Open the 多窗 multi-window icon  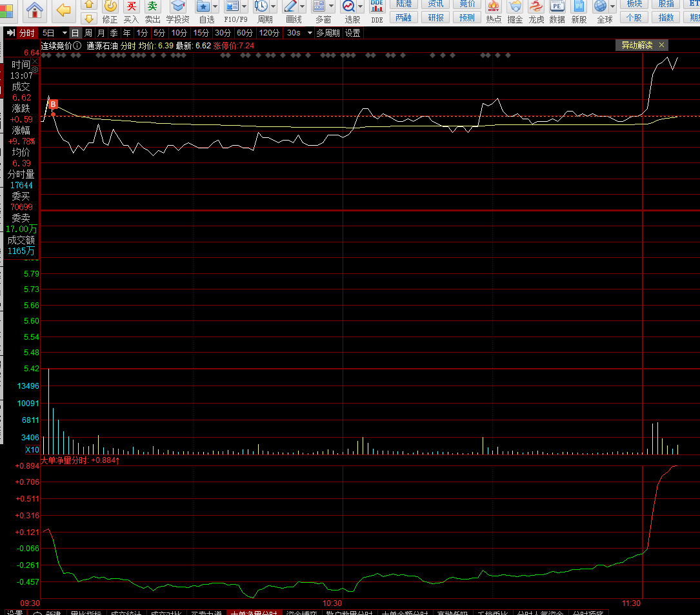point(319,12)
